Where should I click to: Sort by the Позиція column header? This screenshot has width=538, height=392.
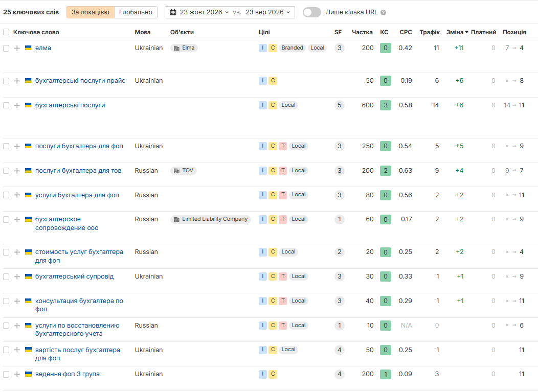click(514, 32)
